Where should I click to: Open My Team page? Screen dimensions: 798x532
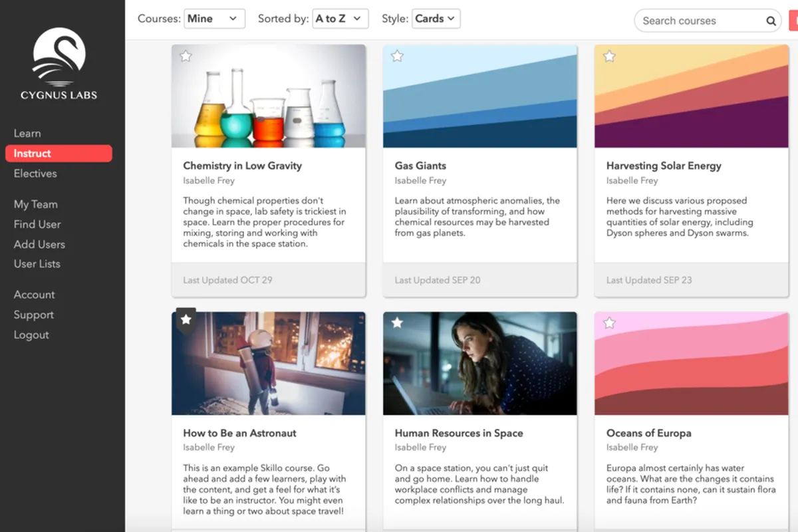pos(36,204)
